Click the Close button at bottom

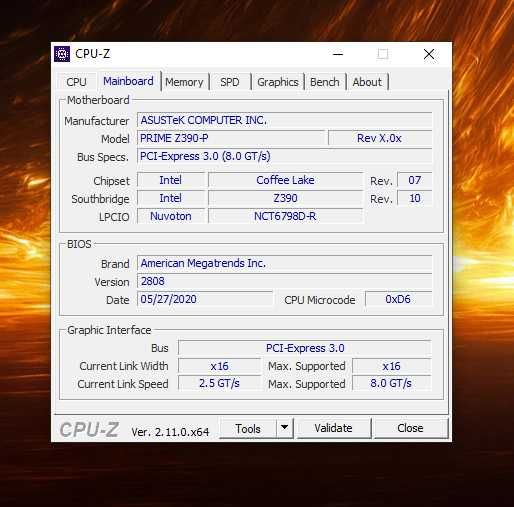(410, 428)
